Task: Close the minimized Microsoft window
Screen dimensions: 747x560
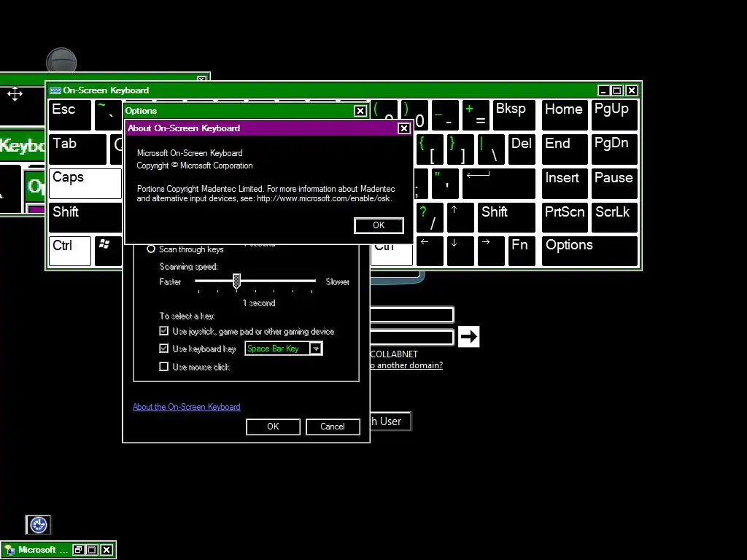Action: coord(107,550)
